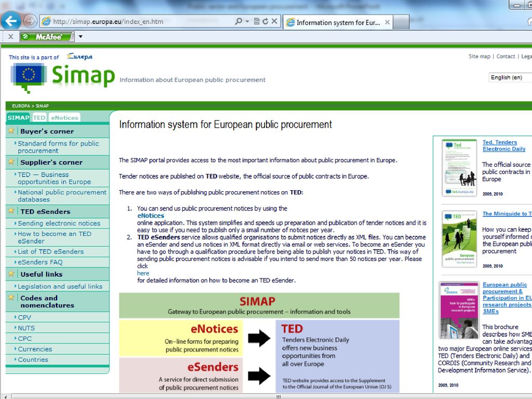Click the McAfee toolbar button
Image resolution: width=532 pixels, height=399 pixels.
point(47,37)
